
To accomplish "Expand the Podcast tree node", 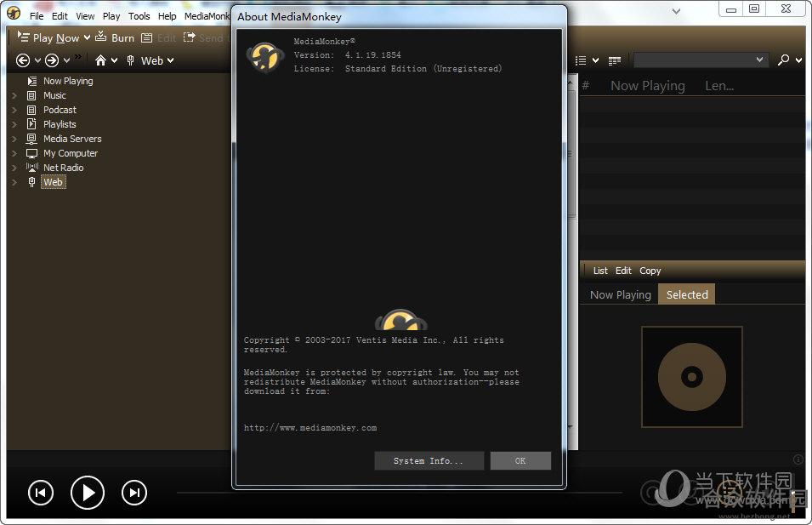I will pyautogui.click(x=14, y=110).
